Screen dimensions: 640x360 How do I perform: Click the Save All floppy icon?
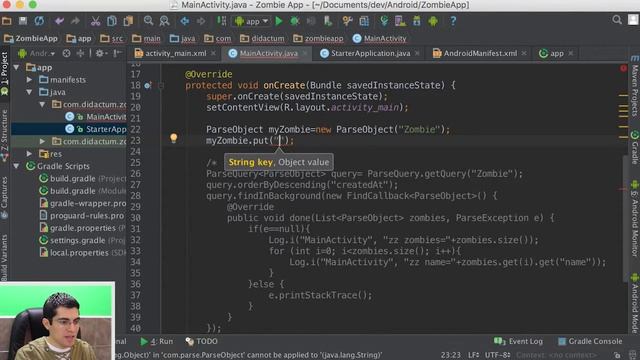pos(23,21)
